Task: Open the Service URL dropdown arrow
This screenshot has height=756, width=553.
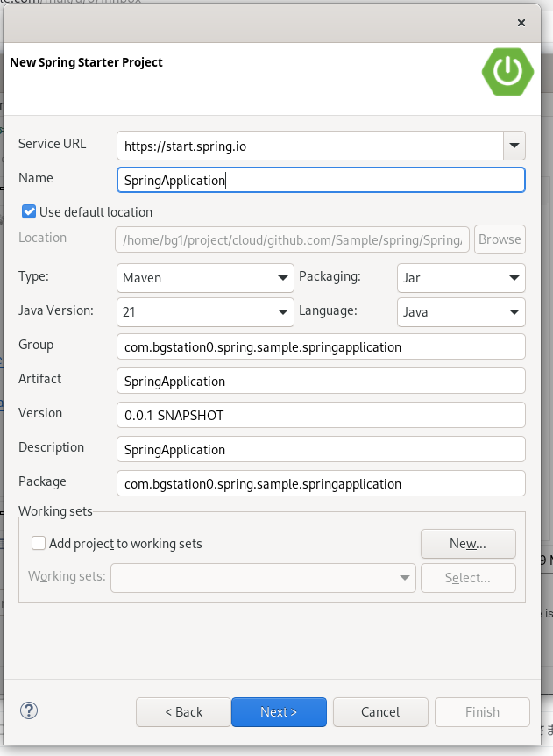Action: pos(514,146)
